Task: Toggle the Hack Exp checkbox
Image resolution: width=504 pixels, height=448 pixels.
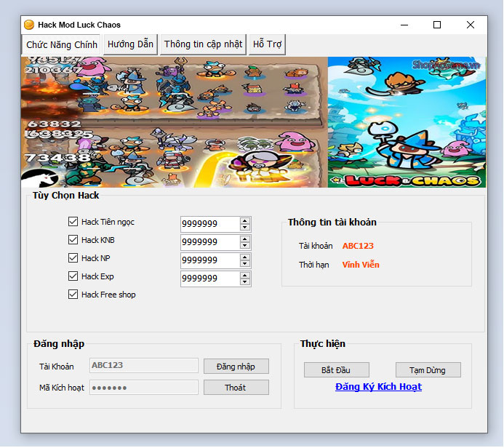Action: click(73, 276)
